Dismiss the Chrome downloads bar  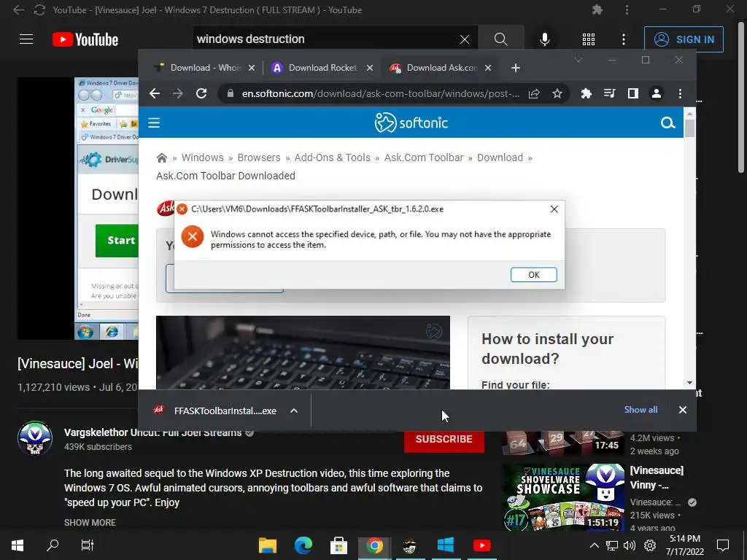[682, 410]
